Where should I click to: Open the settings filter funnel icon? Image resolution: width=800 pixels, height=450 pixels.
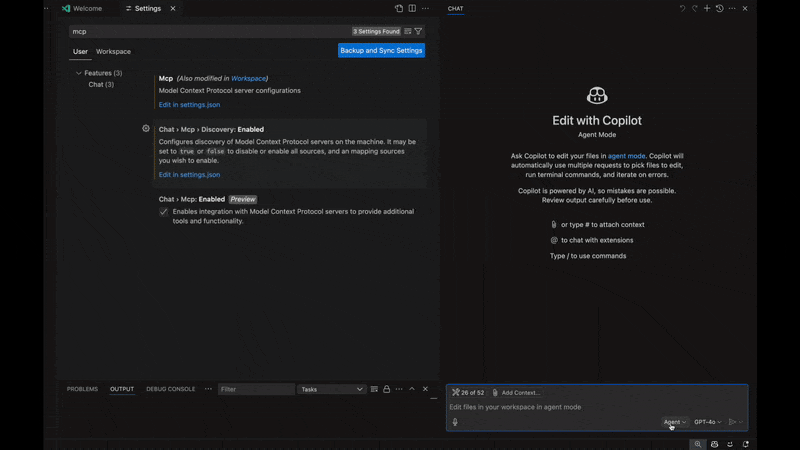pyautogui.click(x=418, y=31)
